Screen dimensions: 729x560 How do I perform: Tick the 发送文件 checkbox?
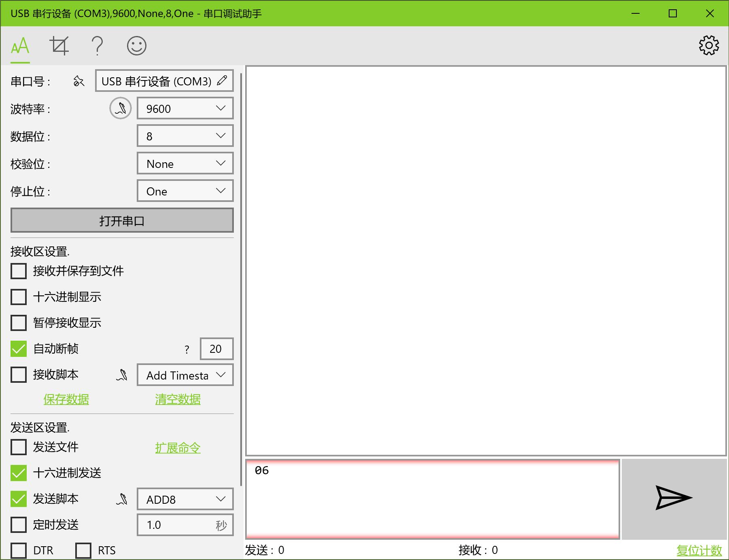(19, 447)
